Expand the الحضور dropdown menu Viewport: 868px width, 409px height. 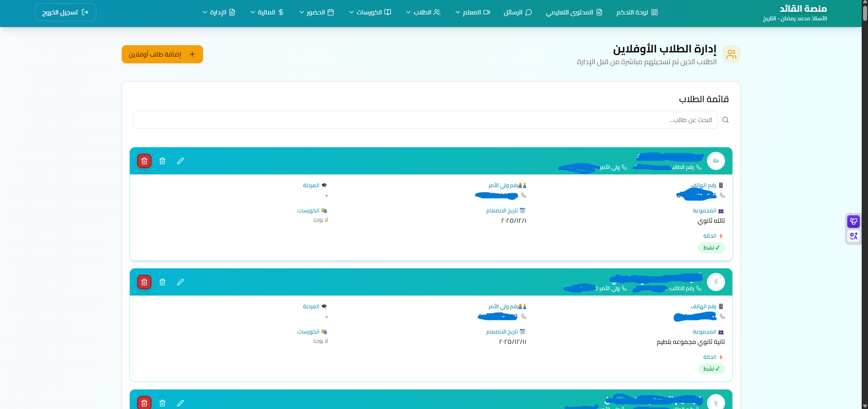(x=317, y=12)
